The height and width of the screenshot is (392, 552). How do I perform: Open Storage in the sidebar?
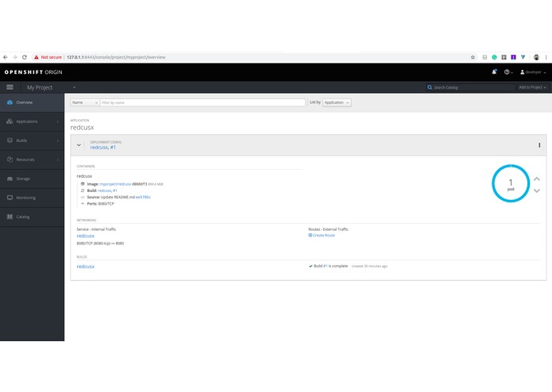pos(32,179)
